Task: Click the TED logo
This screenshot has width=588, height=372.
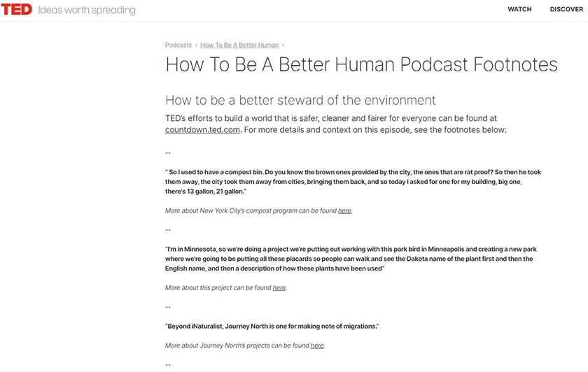Action: click(17, 9)
